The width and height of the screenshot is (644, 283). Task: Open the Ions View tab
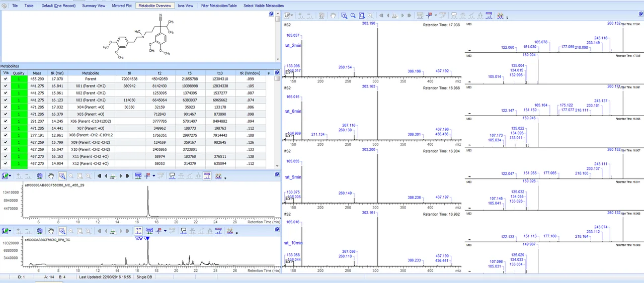(185, 6)
